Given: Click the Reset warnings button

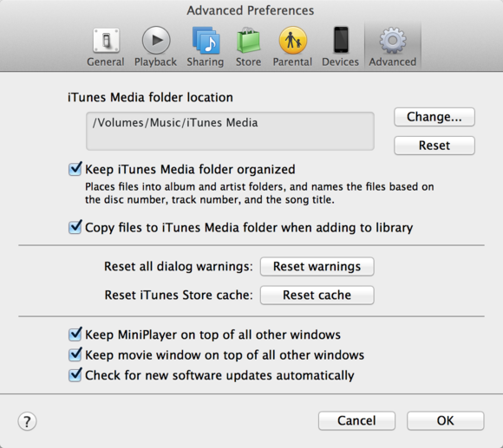Looking at the screenshot, I should pyautogui.click(x=317, y=266).
